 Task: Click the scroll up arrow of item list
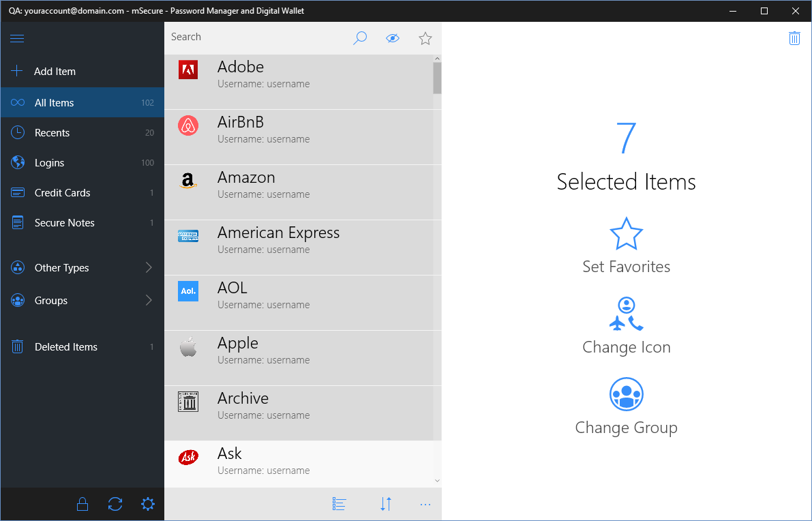437,59
